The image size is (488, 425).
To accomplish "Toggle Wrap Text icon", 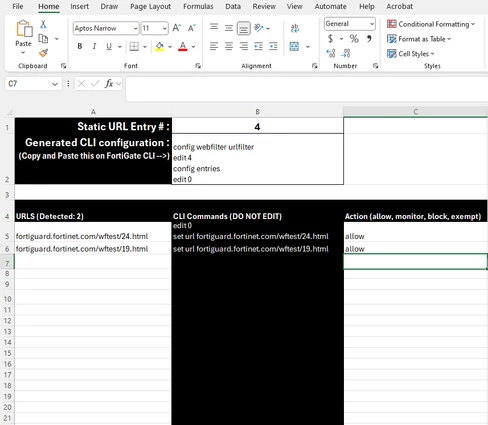I will coord(295,28).
